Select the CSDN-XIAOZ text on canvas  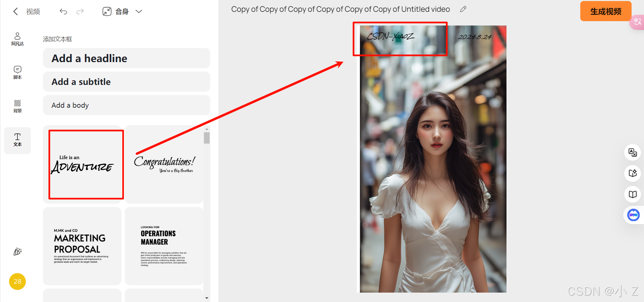391,36
